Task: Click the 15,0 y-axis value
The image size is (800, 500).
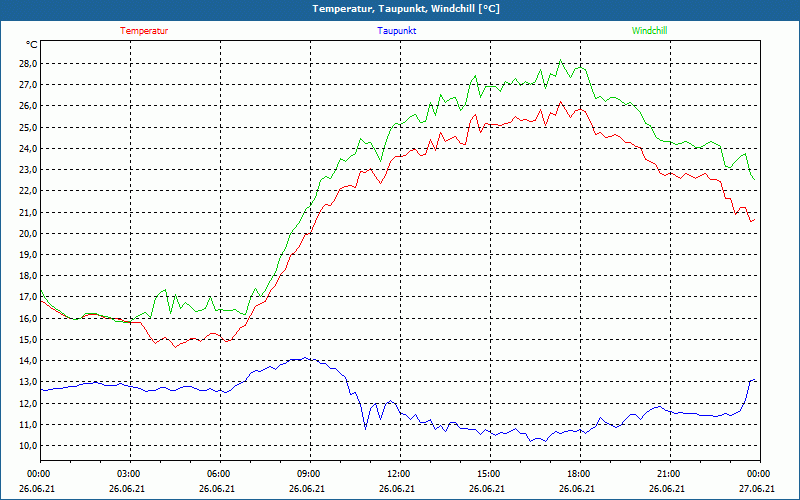Action: [28, 339]
